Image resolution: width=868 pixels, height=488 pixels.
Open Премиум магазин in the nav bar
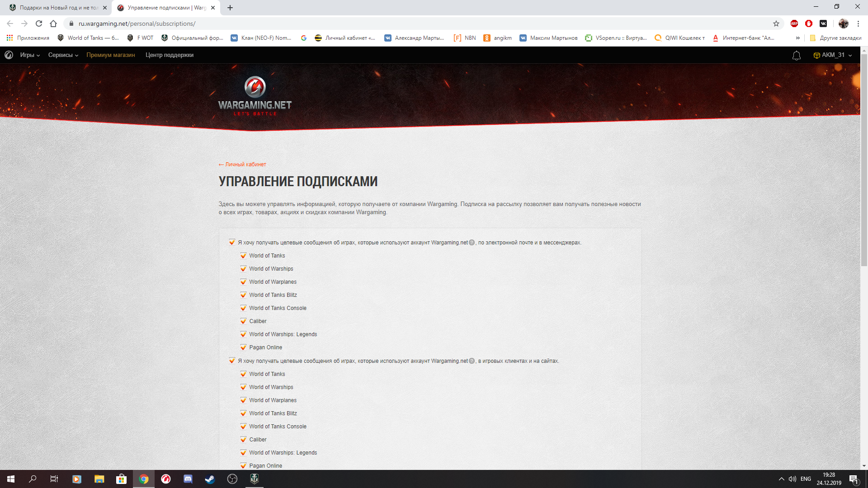pyautogui.click(x=111, y=55)
